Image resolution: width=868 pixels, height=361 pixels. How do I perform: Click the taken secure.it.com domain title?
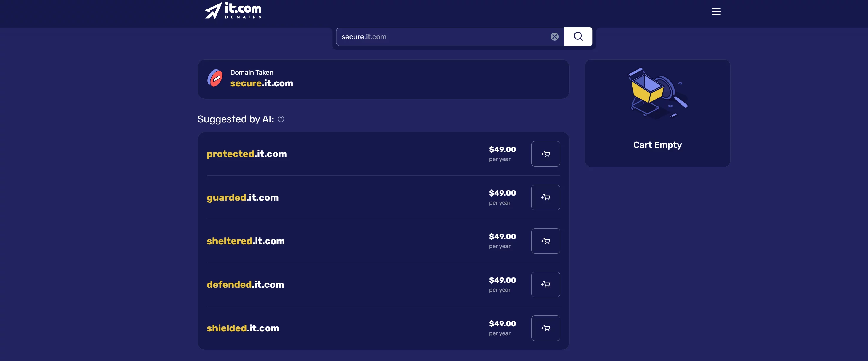pos(261,83)
